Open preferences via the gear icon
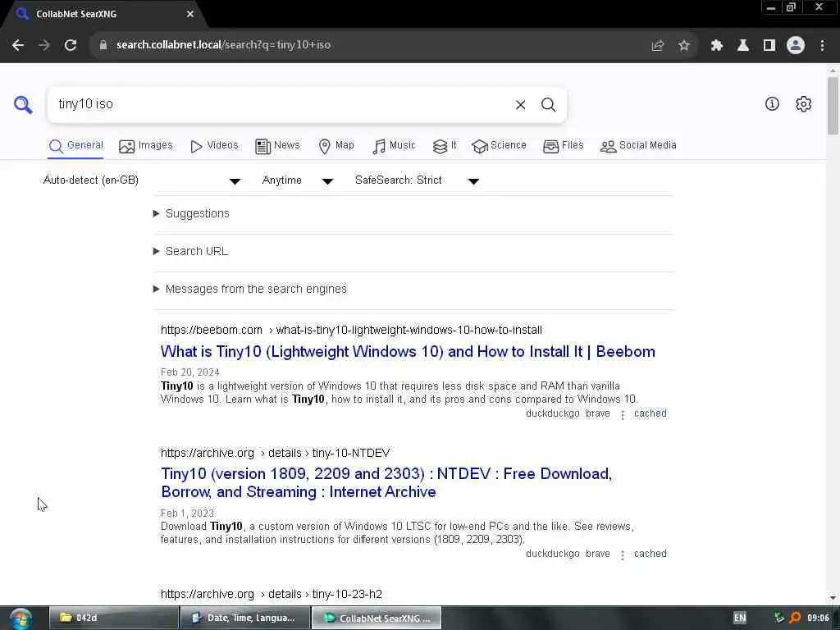The image size is (840, 630). click(804, 104)
